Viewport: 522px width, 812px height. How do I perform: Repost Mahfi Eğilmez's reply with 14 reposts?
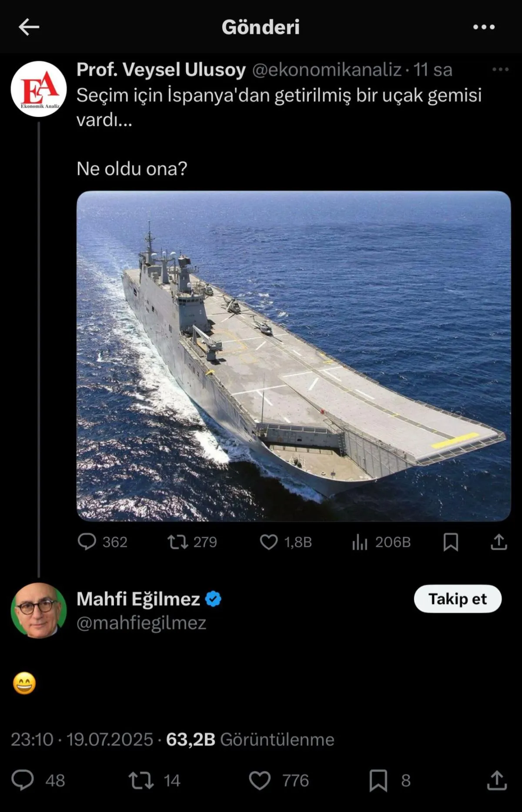click(x=141, y=780)
